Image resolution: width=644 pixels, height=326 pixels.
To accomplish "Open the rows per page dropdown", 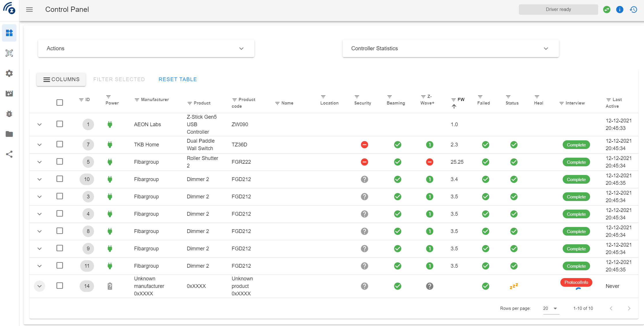I will click(551, 308).
